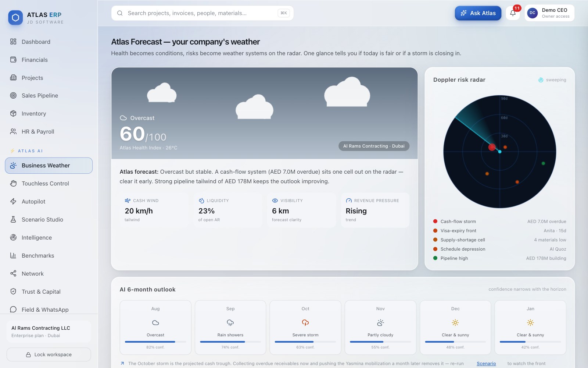Open Al Rams Contracting LLC workspace card
This screenshot has width=588, height=368.
tap(49, 332)
